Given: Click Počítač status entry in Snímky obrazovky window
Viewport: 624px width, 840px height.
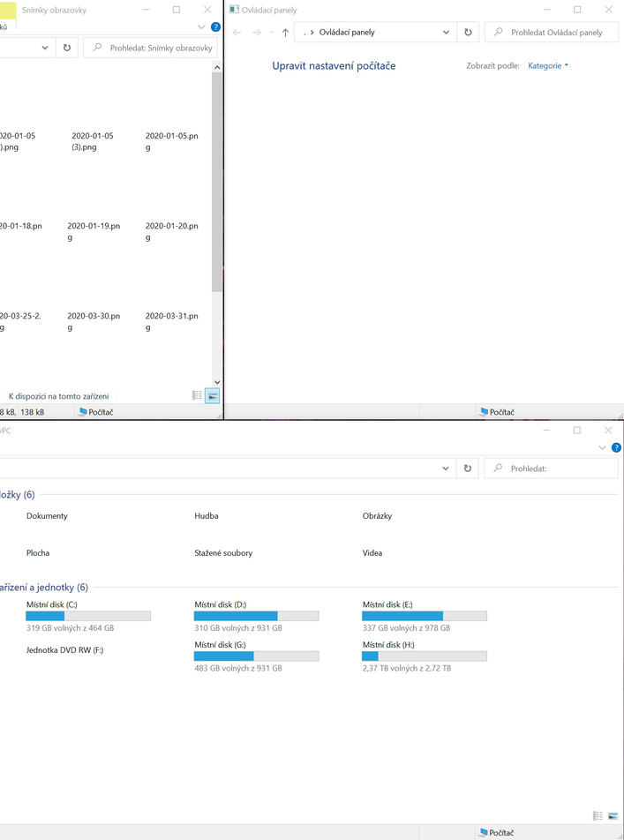Looking at the screenshot, I should click(x=96, y=412).
